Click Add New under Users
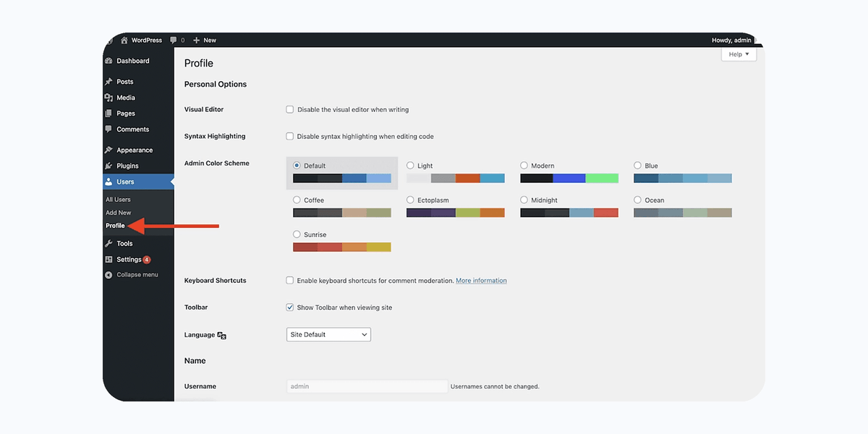The width and height of the screenshot is (868, 434). tap(119, 213)
